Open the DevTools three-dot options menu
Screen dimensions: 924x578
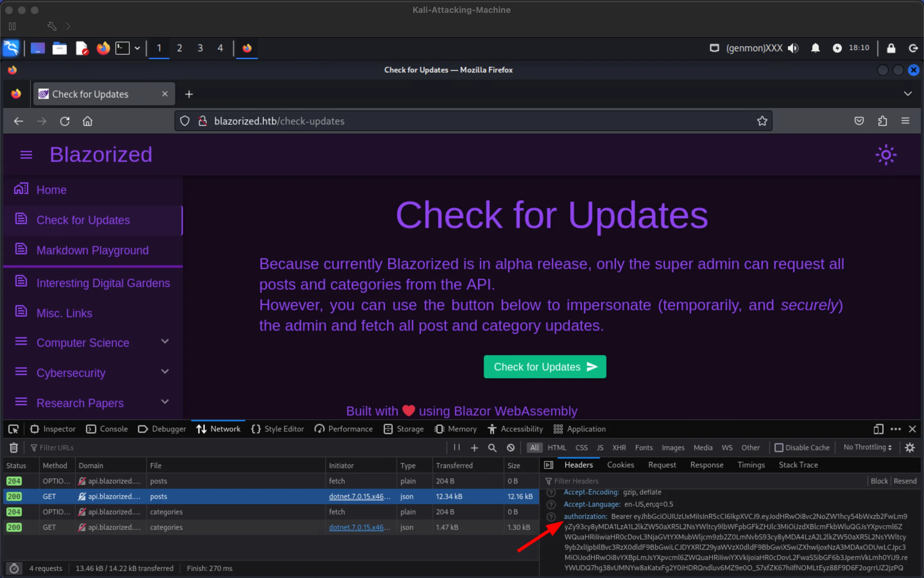pos(896,429)
